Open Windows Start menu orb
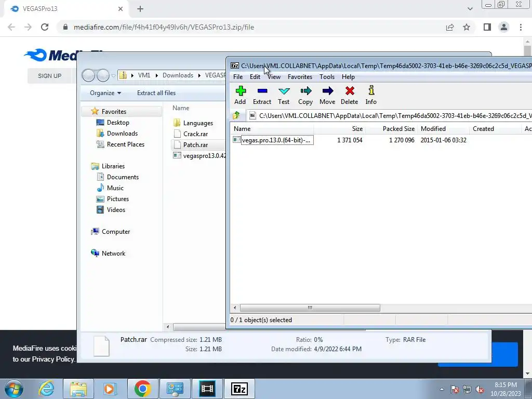 (x=14, y=389)
